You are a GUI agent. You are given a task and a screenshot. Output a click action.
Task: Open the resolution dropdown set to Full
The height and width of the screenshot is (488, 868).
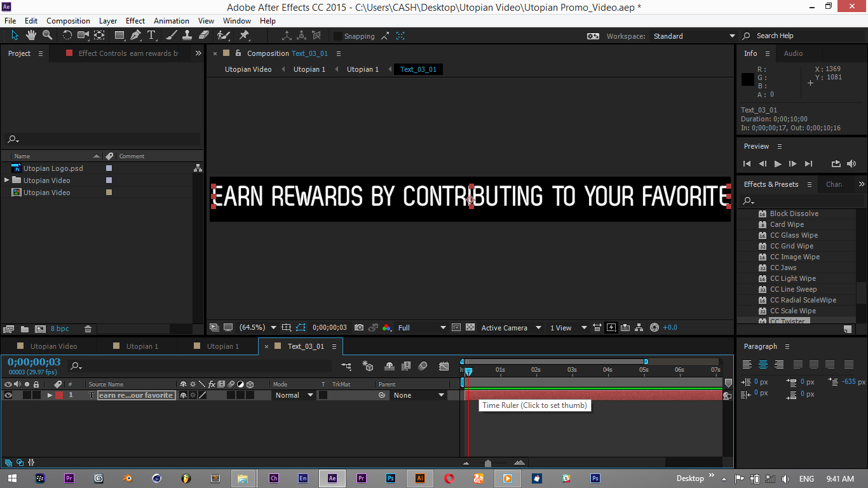click(x=422, y=328)
